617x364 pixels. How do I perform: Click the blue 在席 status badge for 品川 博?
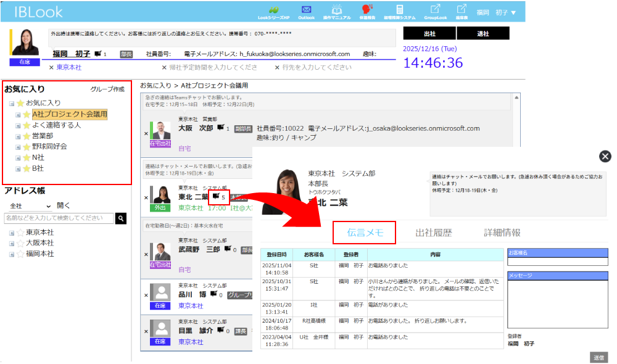click(x=160, y=306)
